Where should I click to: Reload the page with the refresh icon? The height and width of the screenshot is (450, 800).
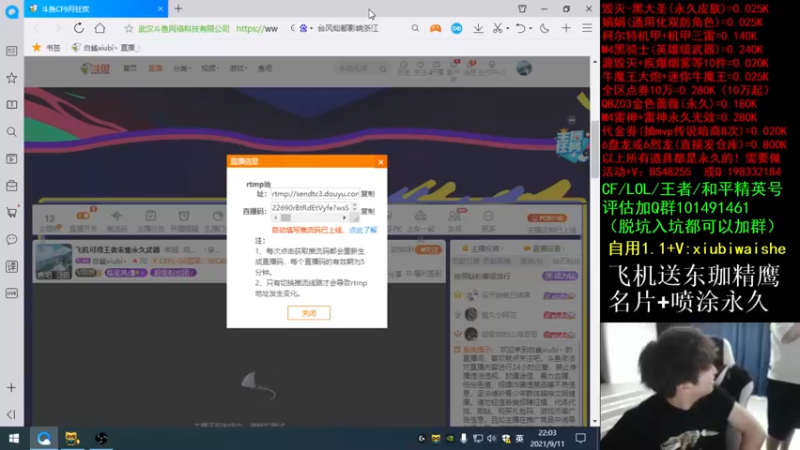coord(79,29)
